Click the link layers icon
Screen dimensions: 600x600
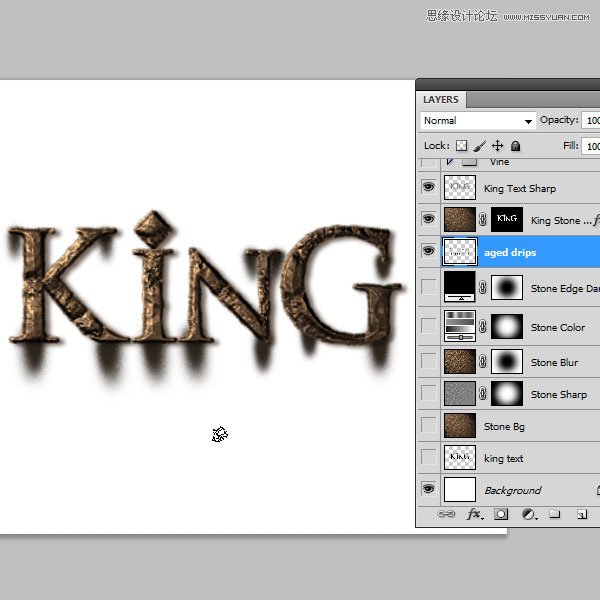pyautogui.click(x=446, y=514)
